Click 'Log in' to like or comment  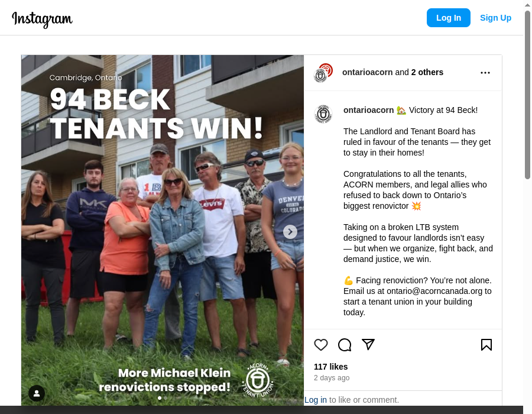(x=316, y=400)
